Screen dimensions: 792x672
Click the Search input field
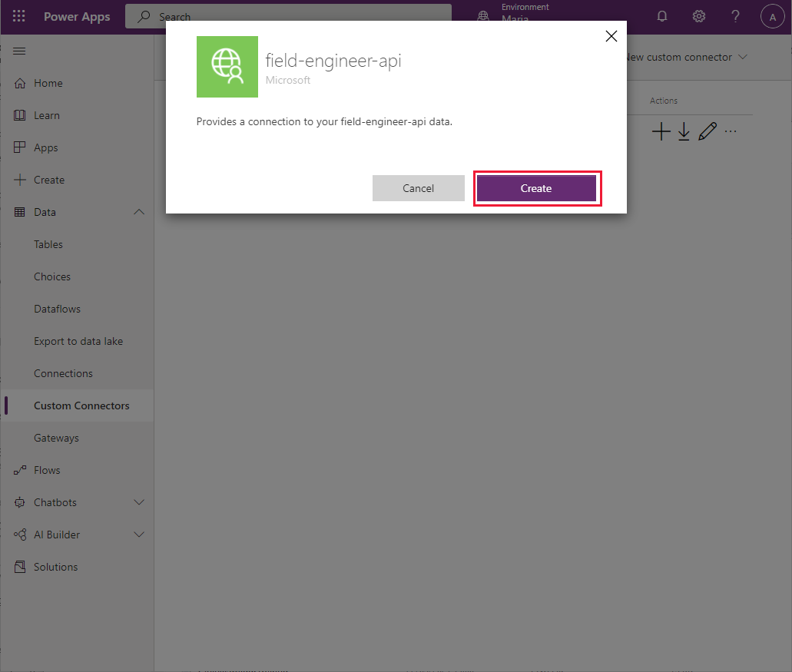coord(288,17)
